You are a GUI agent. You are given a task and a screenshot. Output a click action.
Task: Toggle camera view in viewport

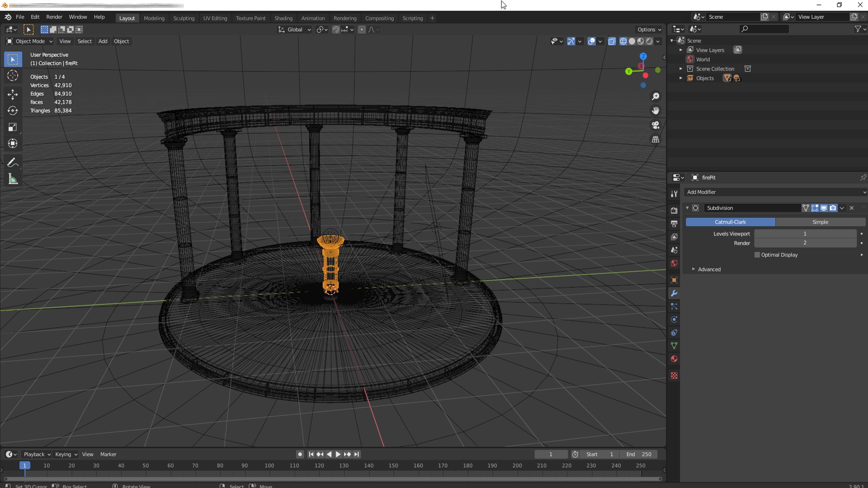point(655,125)
